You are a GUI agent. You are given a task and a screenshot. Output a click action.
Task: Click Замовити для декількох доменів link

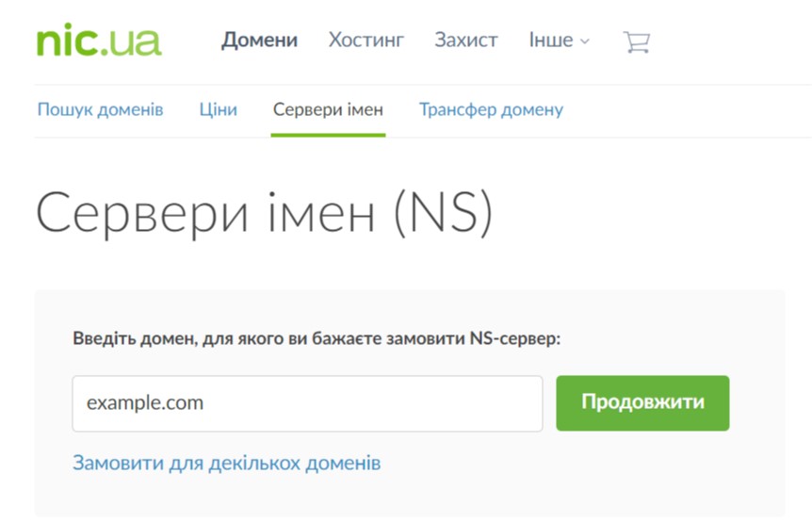pos(226,463)
